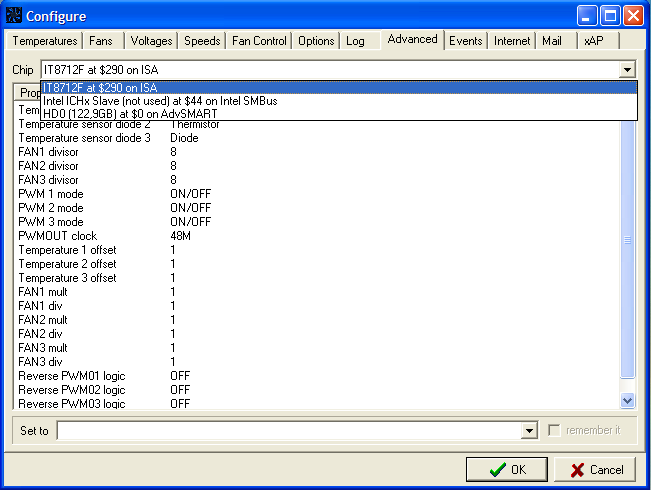The width and height of the screenshot is (651, 490).
Task: Open the Set to dropdown arrow
Action: click(x=529, y=431)
